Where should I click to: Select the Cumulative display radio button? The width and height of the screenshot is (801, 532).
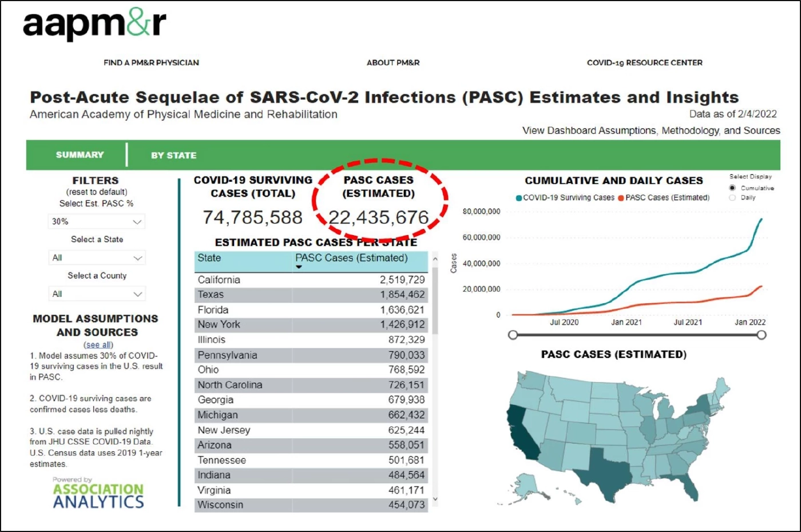[x=732, y=188]
